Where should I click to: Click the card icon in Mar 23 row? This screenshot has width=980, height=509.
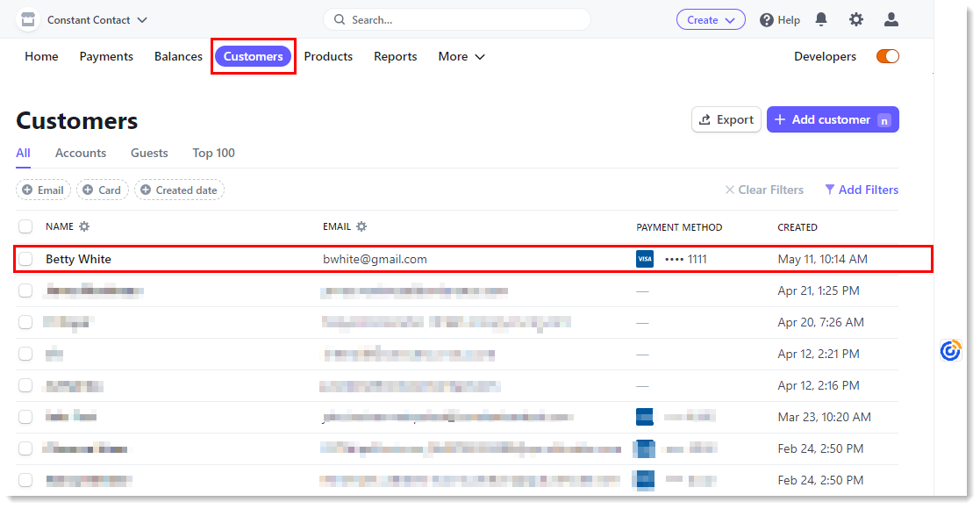[x=644, y=417]
